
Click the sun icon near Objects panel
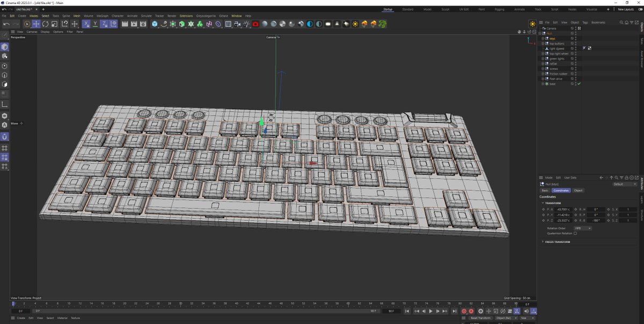[x=532, y=24]
